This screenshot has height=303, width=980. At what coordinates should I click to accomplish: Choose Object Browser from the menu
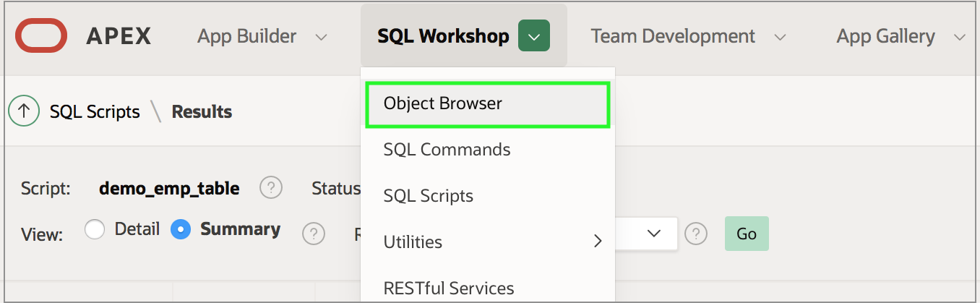442,103
